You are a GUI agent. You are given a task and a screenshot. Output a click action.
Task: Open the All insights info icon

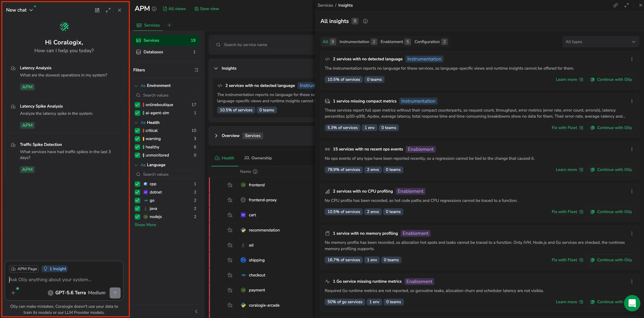point(365,21)
